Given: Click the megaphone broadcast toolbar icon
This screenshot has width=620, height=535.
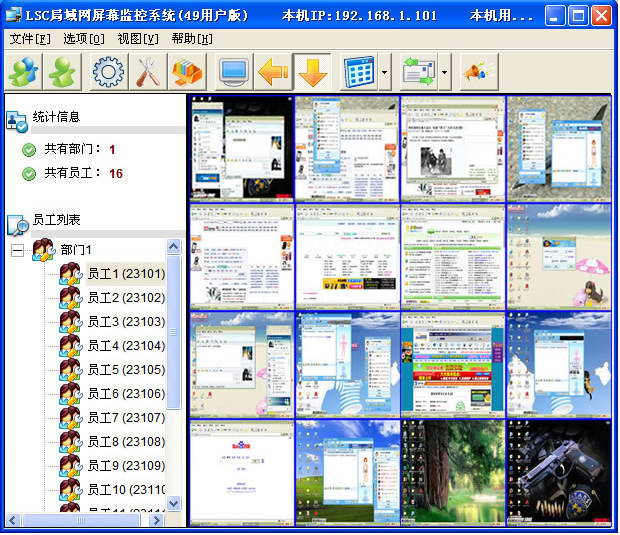Looking at the screenshot, I should (479, 72).
